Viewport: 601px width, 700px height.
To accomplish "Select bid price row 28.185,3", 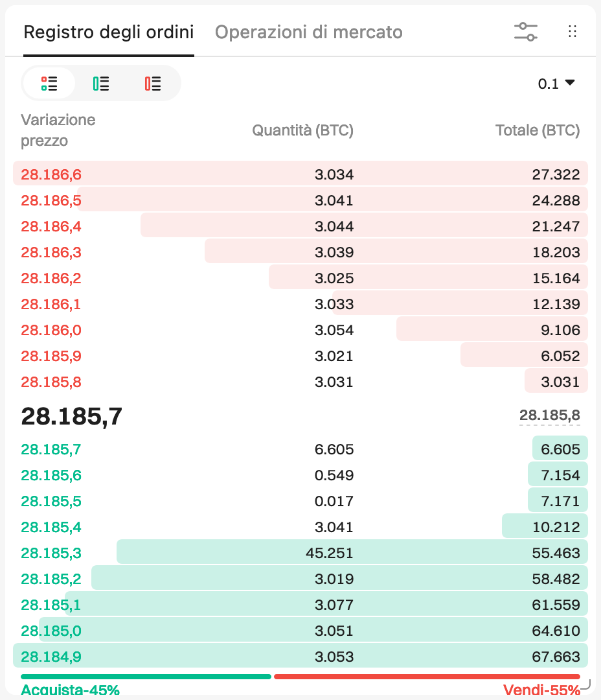I will (x=300, y=553).
